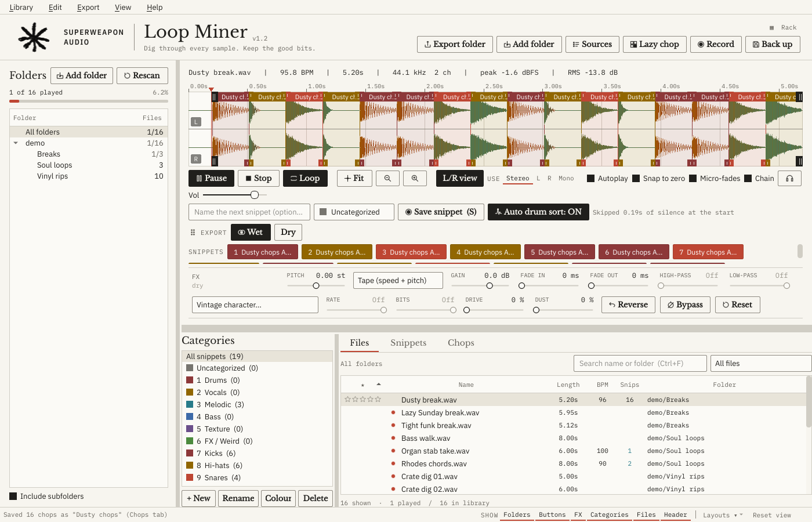This screenshot has height=522, width=812.
Task: Click the L channel badge on waveform
Action: click(x=196, y=122)
